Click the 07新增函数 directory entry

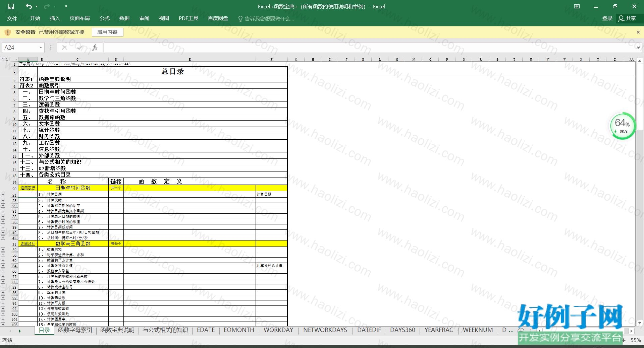52,168
